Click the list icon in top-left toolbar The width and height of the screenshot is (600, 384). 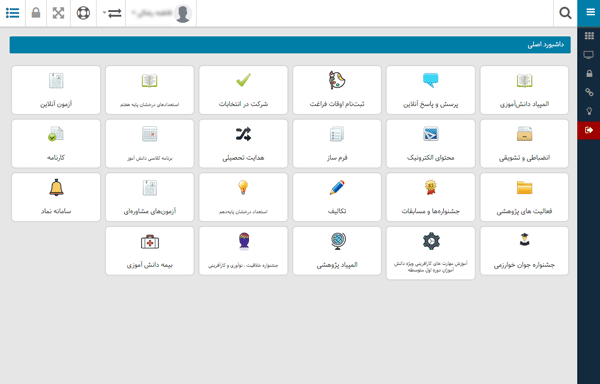pyautogui.click(x=13, y=13)
